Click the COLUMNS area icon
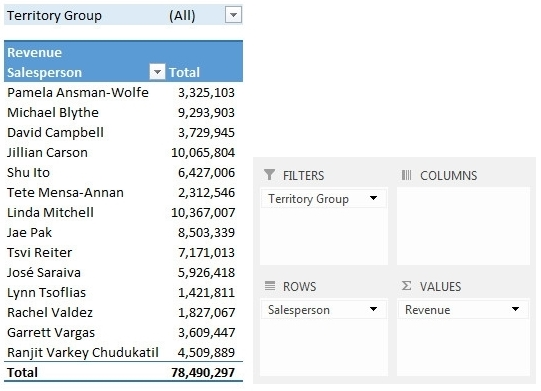 [406, 175]
